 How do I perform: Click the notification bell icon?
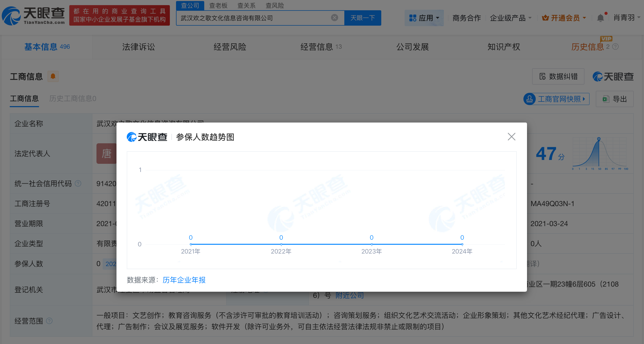[600, 18]
